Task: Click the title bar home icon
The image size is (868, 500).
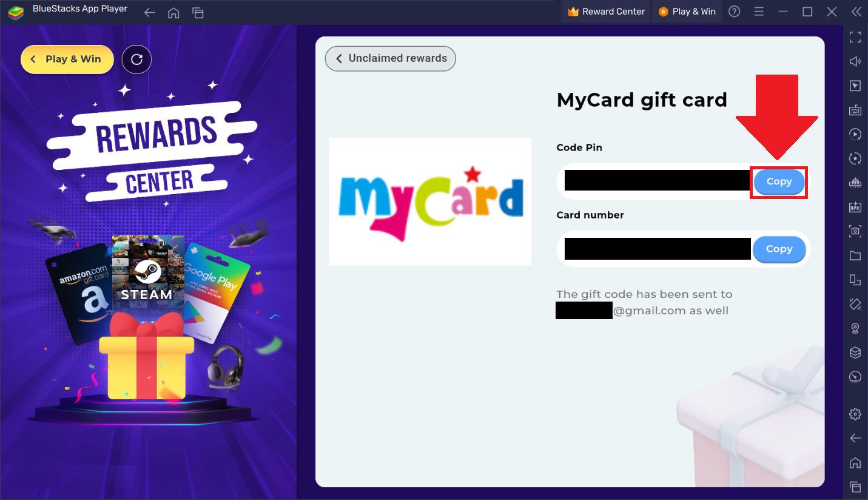Action: [x=173, y=13]
